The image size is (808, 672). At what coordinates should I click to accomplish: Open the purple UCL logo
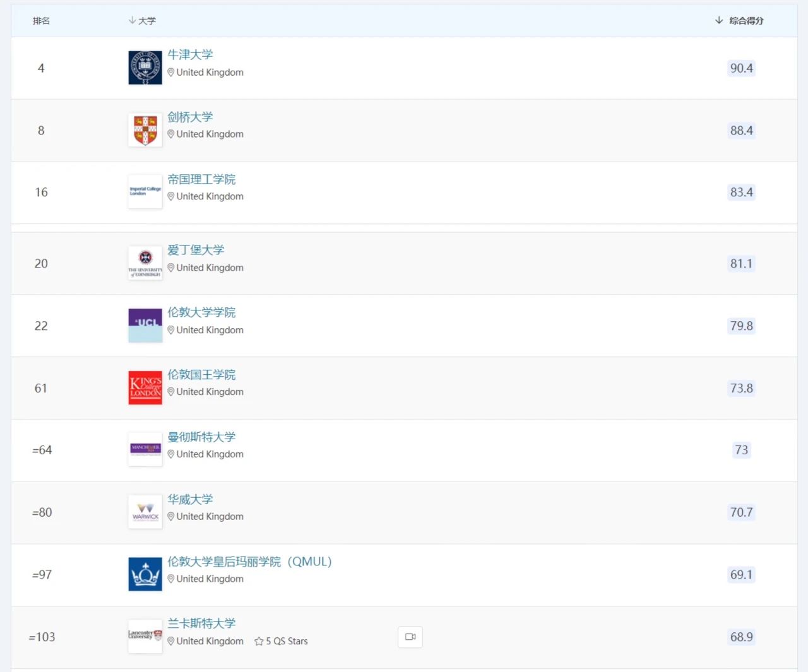[145, 326]
